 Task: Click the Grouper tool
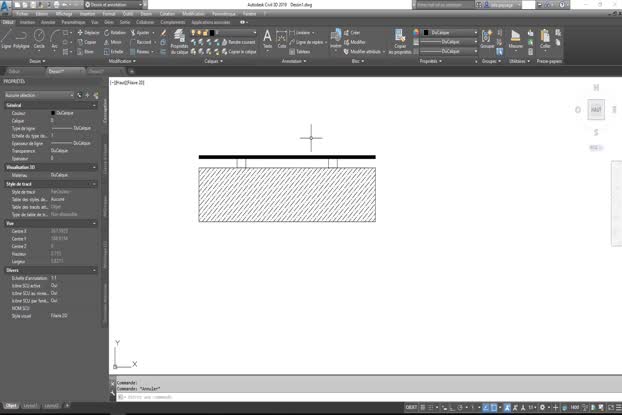[487, 39]
